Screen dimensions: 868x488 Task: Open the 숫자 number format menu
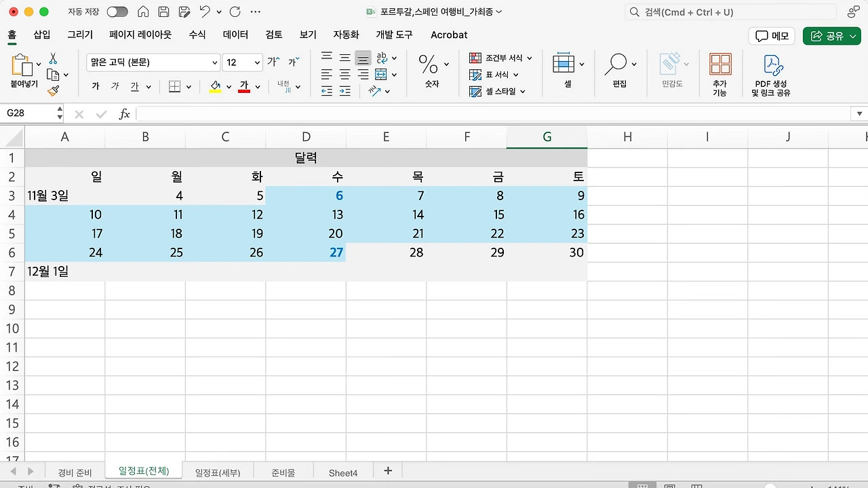click(432, 71)
